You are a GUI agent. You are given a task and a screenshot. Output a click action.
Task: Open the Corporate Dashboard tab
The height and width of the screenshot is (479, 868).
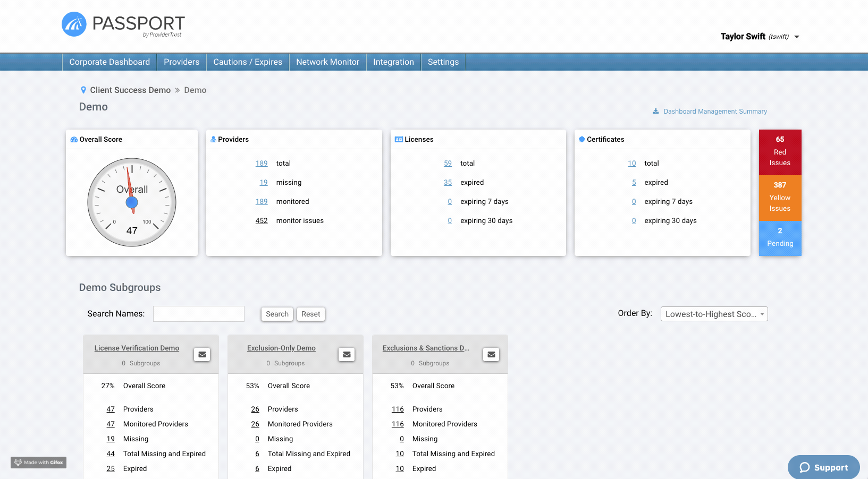tap(109, 62)
